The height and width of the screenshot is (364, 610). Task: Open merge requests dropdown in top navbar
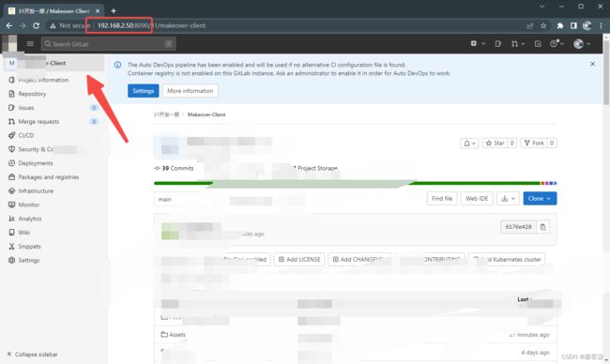518,43
